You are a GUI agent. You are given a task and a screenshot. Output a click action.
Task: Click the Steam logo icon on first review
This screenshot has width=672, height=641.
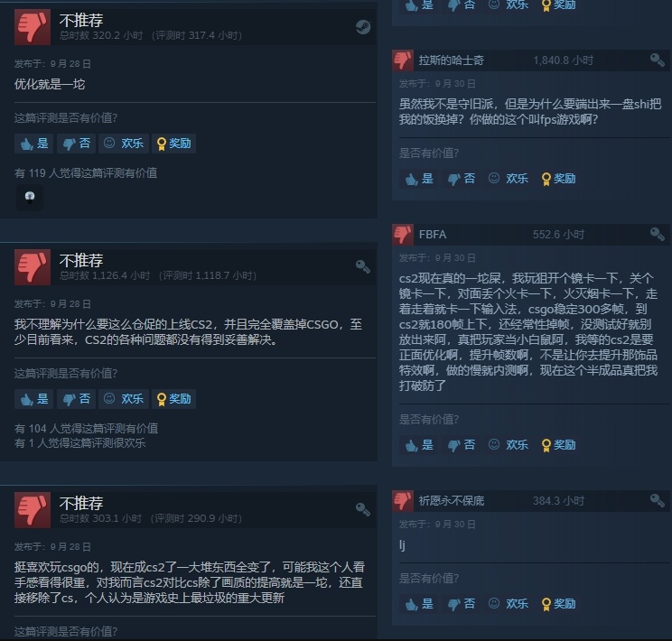363,27
